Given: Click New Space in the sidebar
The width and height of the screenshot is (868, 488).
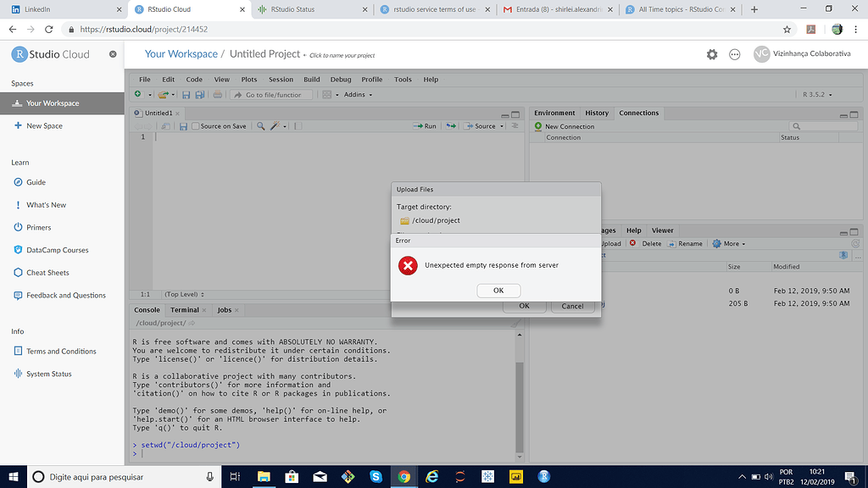Looking at the screenshot, I should [x=44, y=125].
